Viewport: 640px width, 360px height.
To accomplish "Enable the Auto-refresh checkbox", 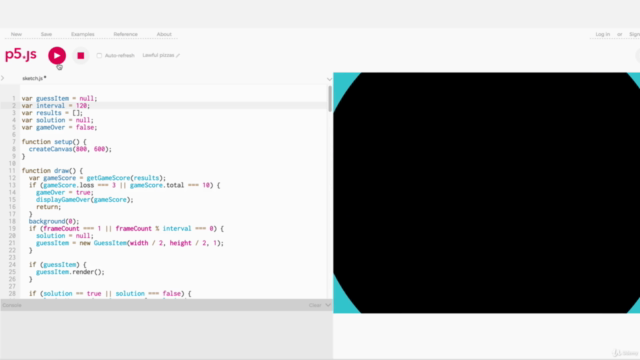I will click(x=99, y=56).
